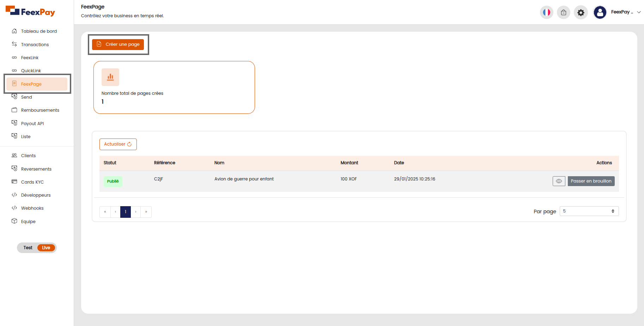Image resolution: width=644 pixels, height=326 pixels.
Task: Click the Montant column header
Action: [x=349, y=163]
